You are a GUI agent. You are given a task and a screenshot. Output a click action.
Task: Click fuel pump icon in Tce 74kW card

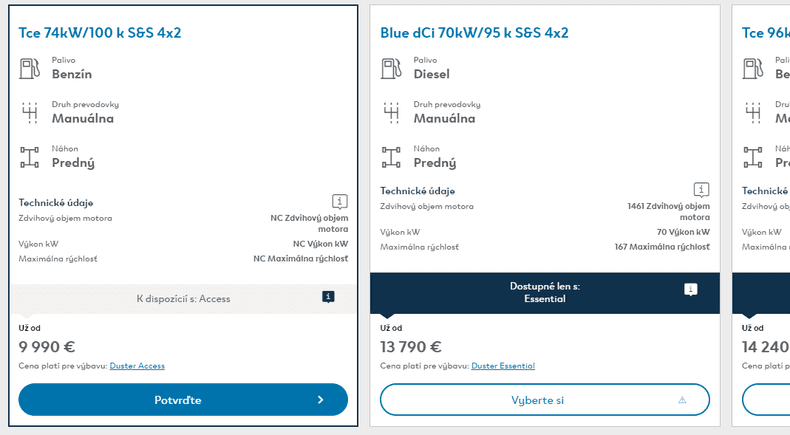coord(29,68)
